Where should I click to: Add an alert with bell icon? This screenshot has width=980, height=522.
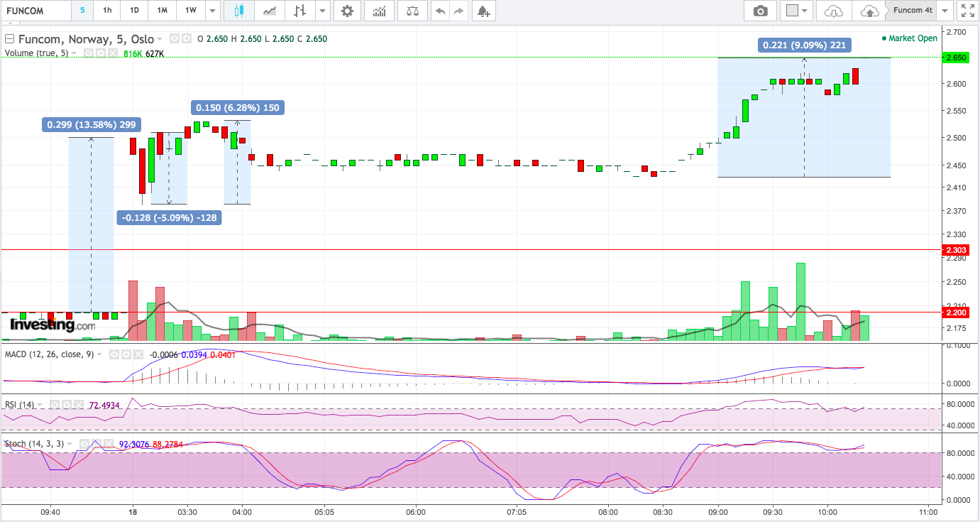tap(483, 11)
